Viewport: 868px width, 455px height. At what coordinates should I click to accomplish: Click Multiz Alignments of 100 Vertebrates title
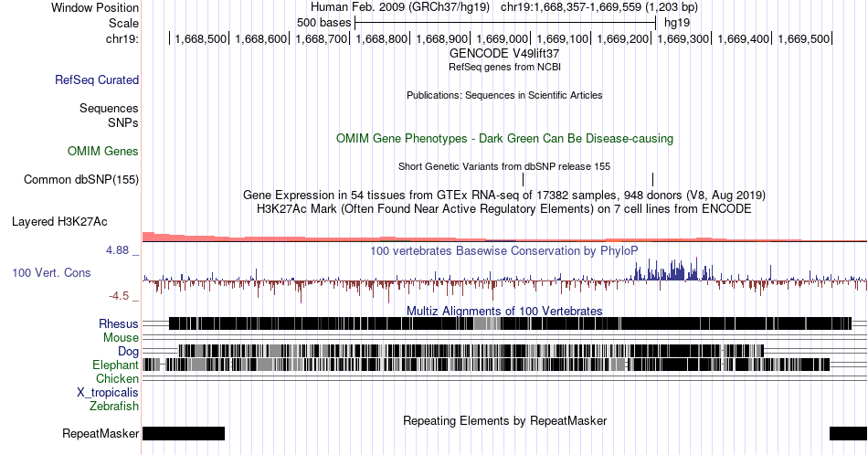point(504,311)
